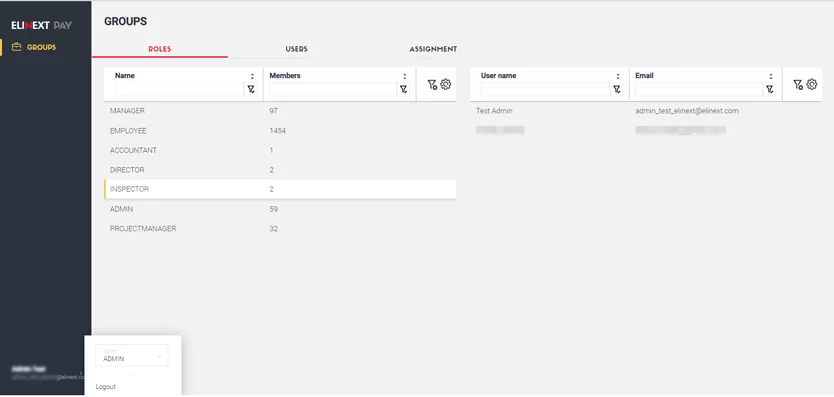Open filter icon in Email column
The width and height of the screenshot is (834, 397).
[770, 89]
